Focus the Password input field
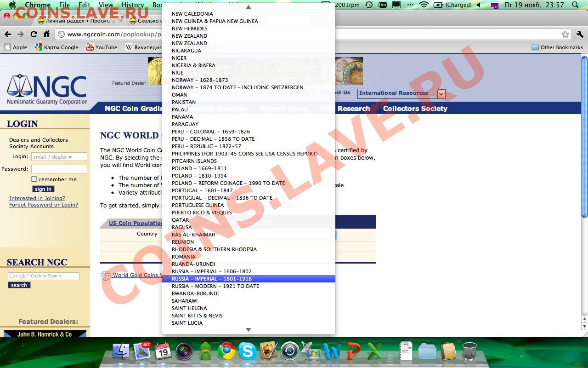This screenshot has height=368, width=588. point(59,169)
